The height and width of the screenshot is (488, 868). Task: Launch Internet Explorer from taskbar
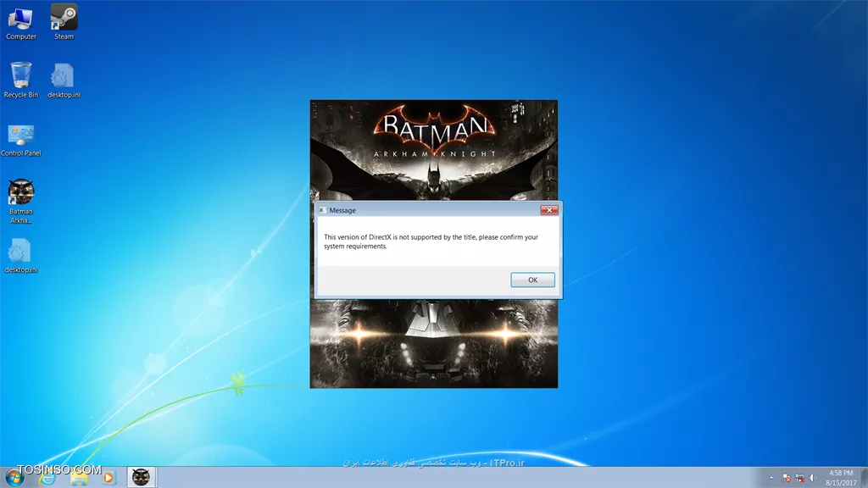tap(47, 478)
